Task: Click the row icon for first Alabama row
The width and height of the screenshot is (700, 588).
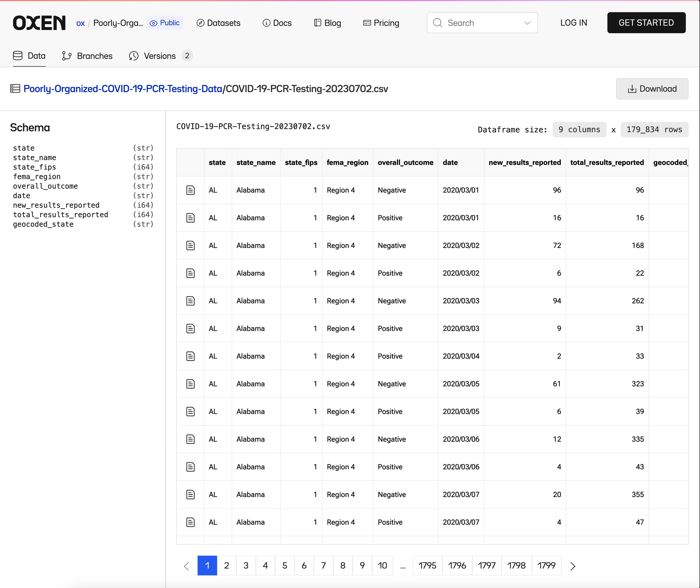Action: 190,190
